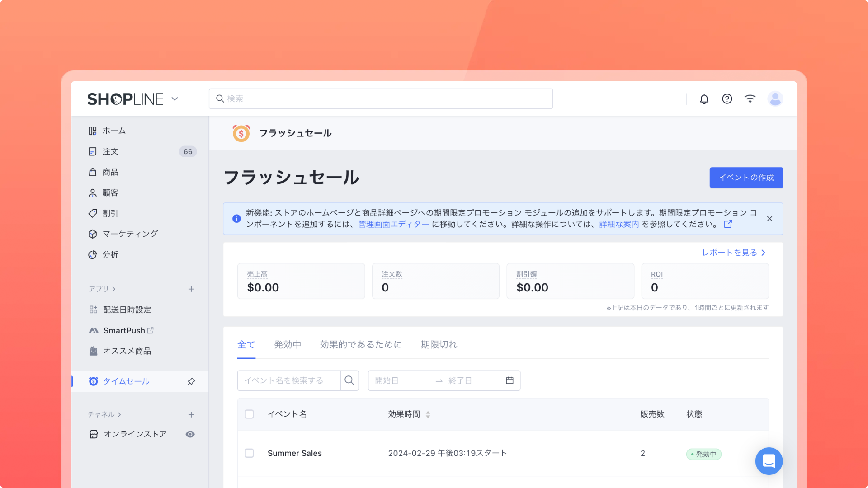Switch to the 発効中 tab
868x488 pixels.
288,345
